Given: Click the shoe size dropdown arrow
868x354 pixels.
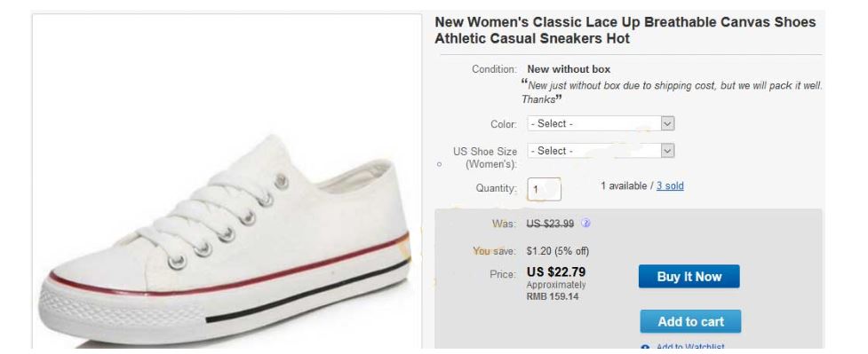Looking at the screenshot, I should (x=667, y=151).
